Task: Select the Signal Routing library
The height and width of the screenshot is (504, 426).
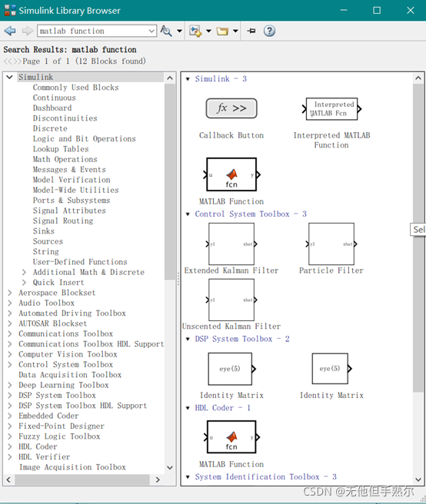Action: coord(63,221)
